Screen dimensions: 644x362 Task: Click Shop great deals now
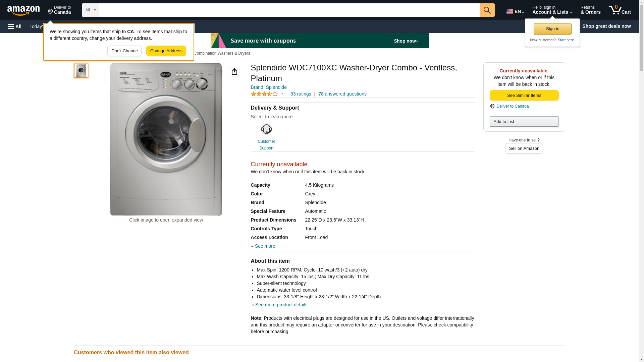tap(606, 26)
